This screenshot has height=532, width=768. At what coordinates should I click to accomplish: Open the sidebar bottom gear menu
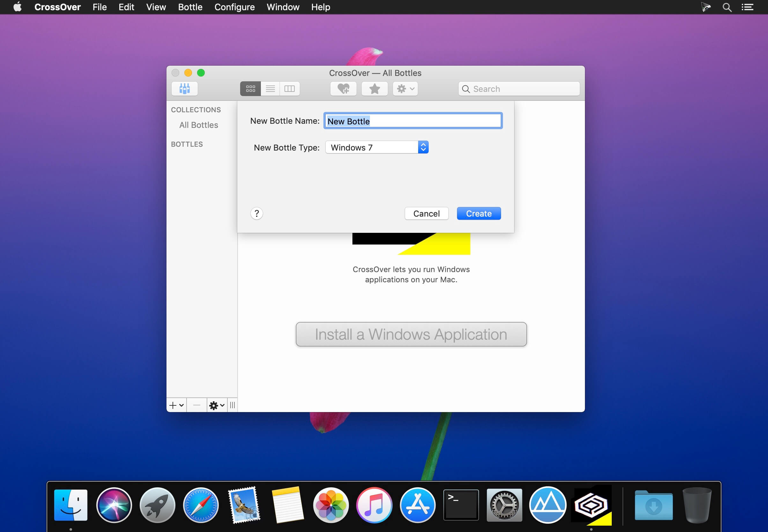[217, 405]
